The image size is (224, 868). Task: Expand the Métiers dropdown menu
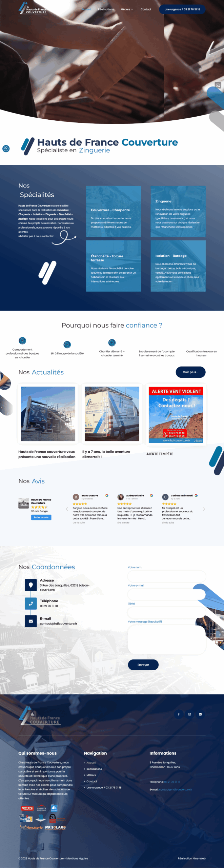click(127, 9)
